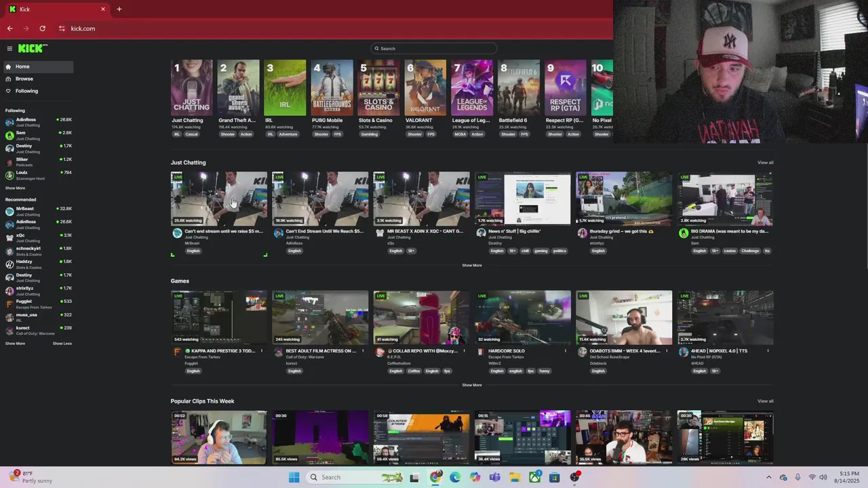Click options dots on KAPPA AND PRESTIGE stream

point(262,351)
